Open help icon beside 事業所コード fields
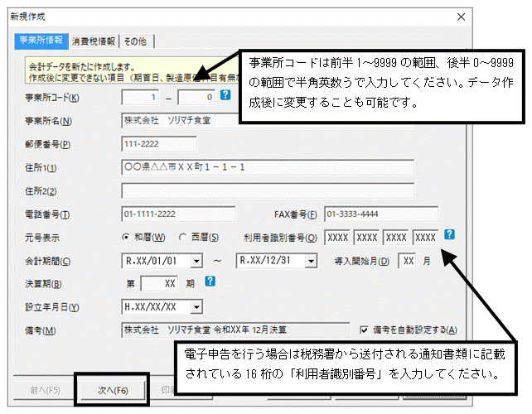The width and height of the screenshot is (532, 414). pyautogui.click(x=225, y=95)
